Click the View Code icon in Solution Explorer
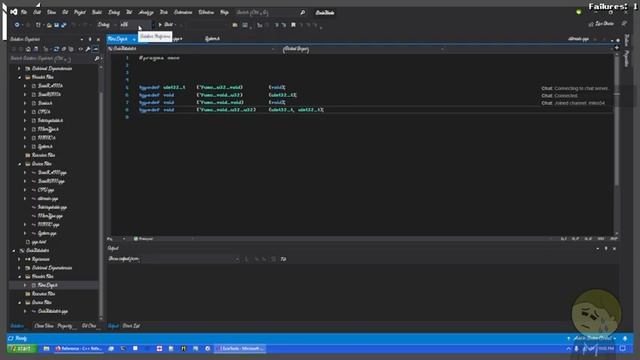The height and width of the screenshot is (360, 640). (x=80, y=49)
